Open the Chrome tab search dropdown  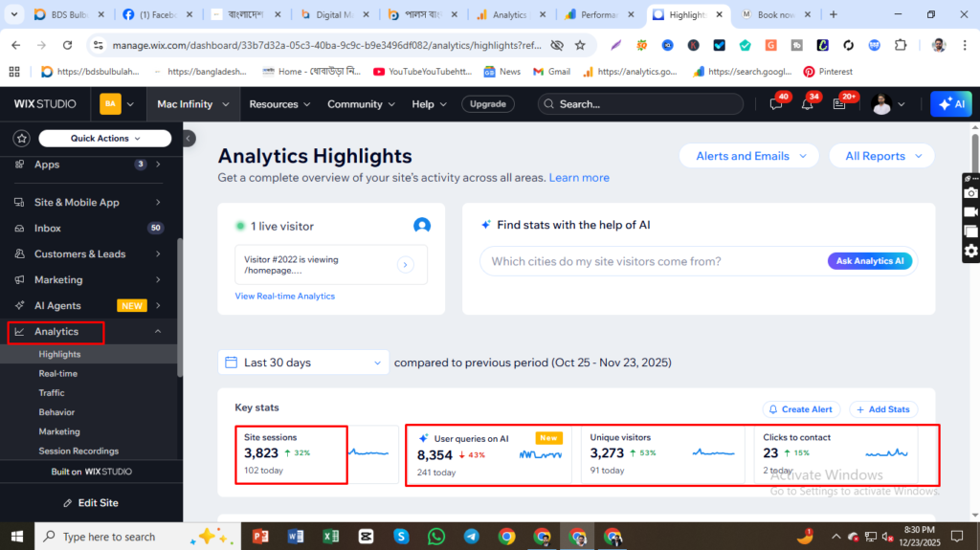[13, 14]
